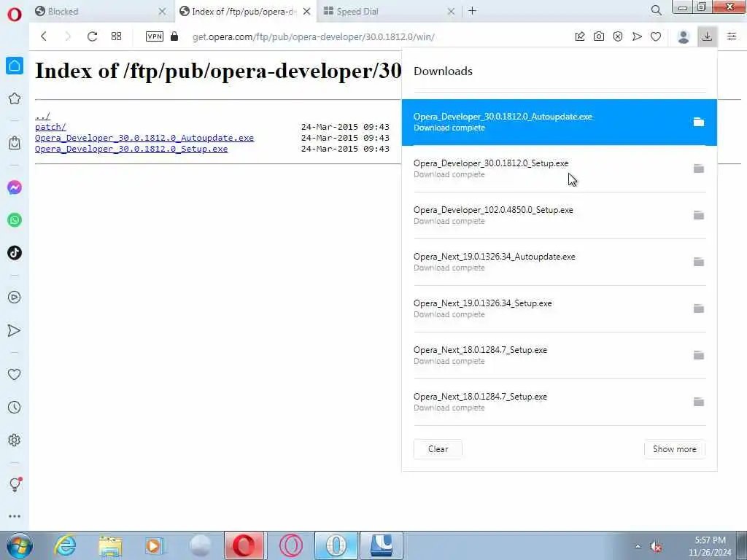
Task: Open Opera_Next_19.0.1326.34_Autoupdate.exe download entry
Action: (559, 262)
